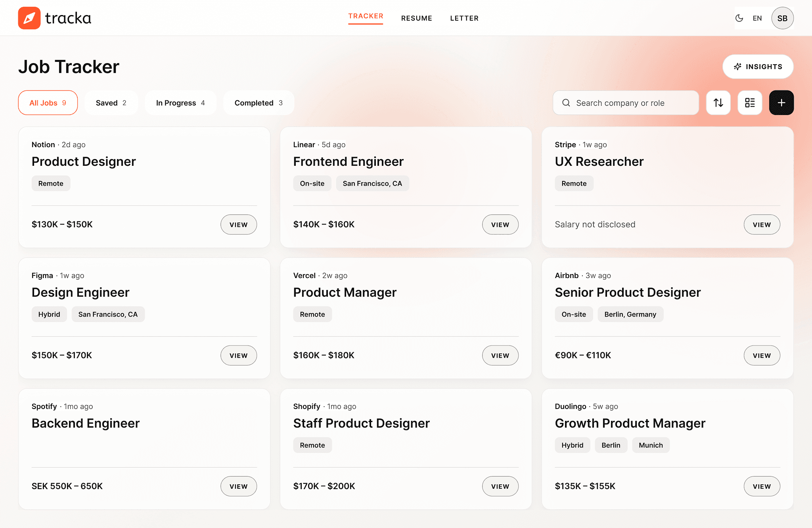
Task: Filter by Saved jobs
Action: (x=111, y=103)
